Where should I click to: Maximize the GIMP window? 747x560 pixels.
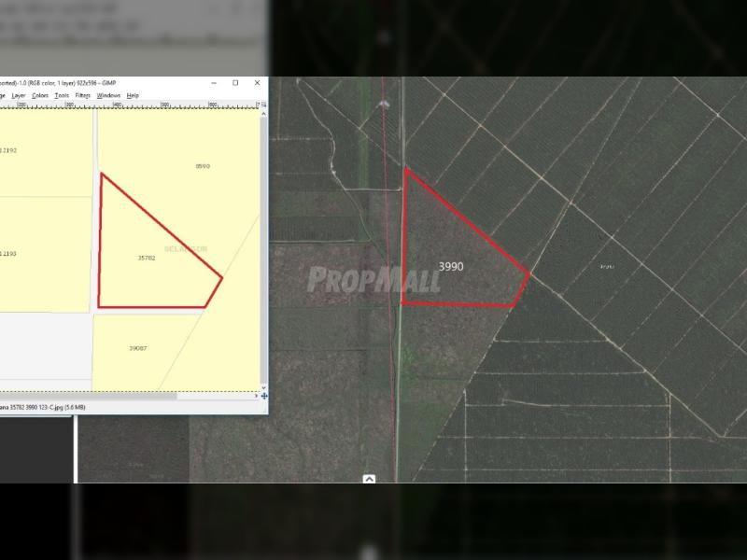(x=235, y=83)
